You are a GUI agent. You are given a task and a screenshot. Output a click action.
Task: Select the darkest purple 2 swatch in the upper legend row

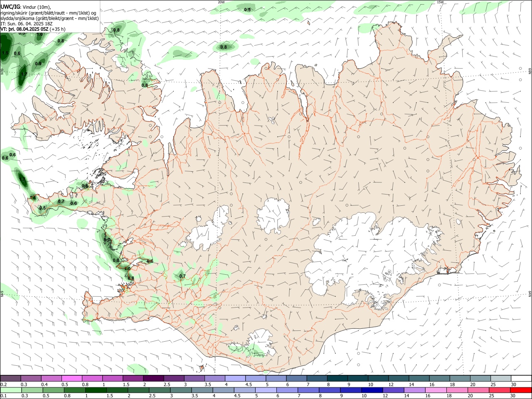click(153, 378)
